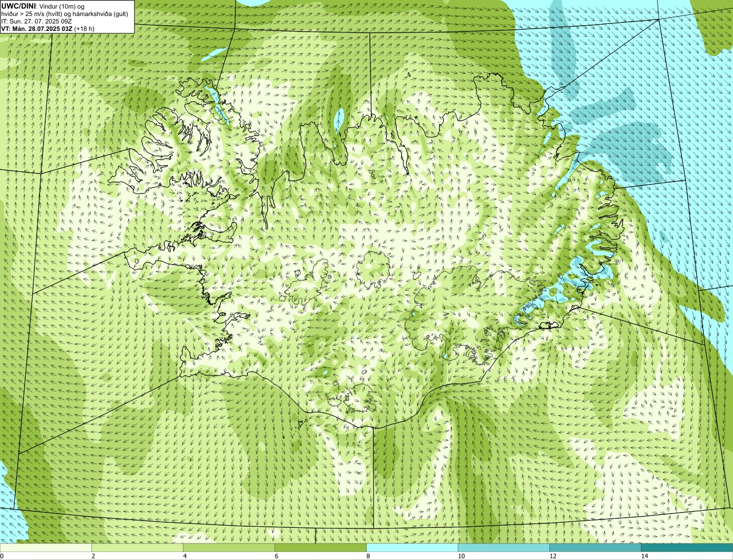Click the darkest teal 14+ m/s legend swatch
The width and height of the screenshot is (733, 560).
[687, 547]
